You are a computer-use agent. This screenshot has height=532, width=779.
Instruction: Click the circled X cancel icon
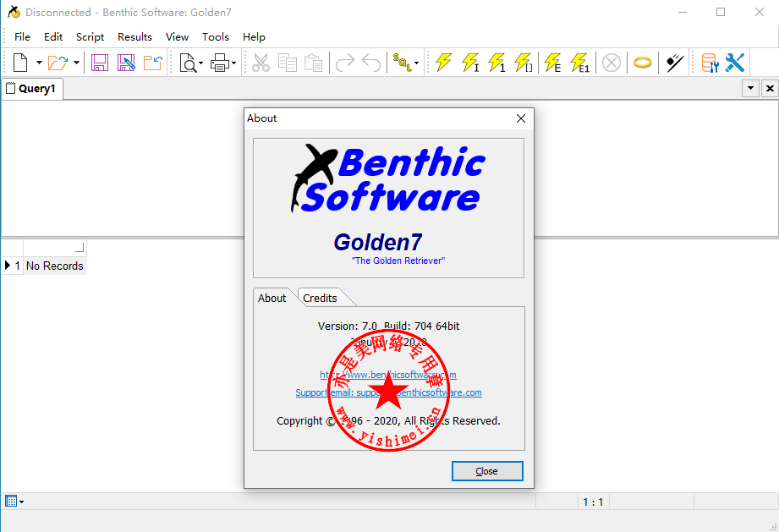[611, 63]
